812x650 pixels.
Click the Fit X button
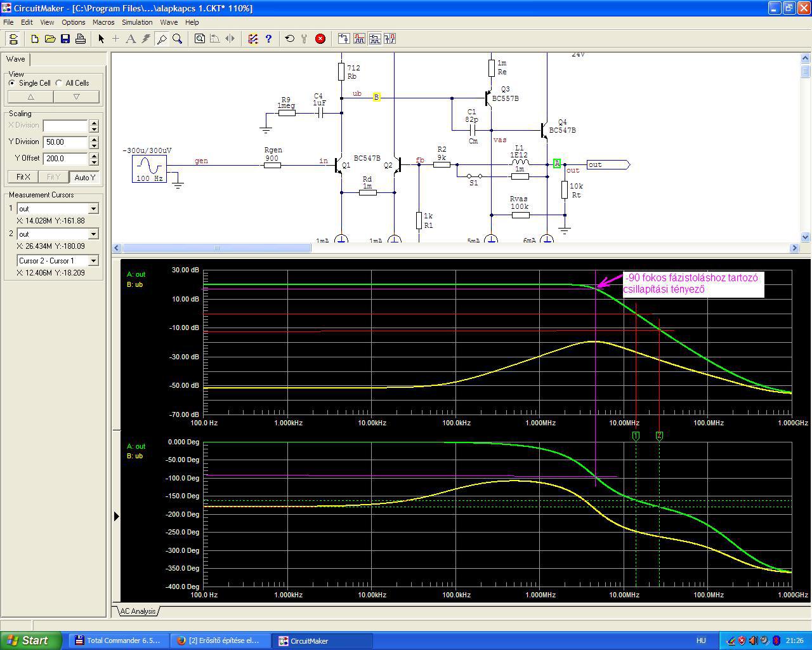click(x=23, y=177)
